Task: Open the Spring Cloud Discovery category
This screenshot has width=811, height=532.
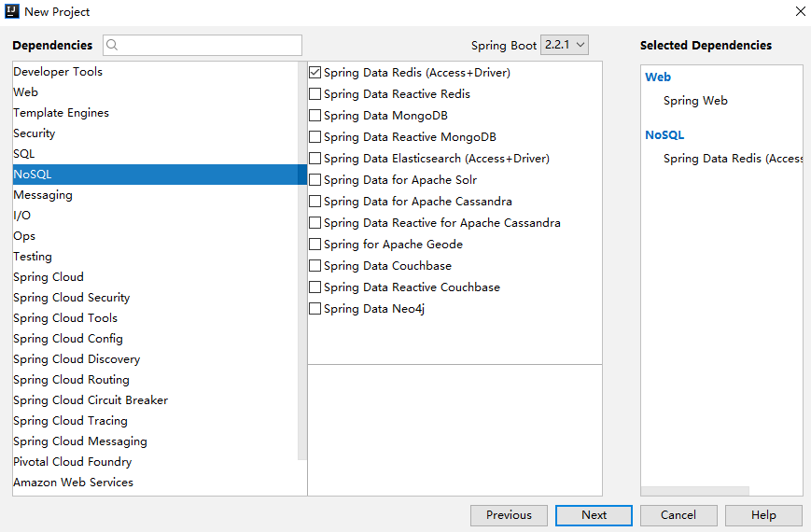Action: pyautogui.click(x=77, y=359)
